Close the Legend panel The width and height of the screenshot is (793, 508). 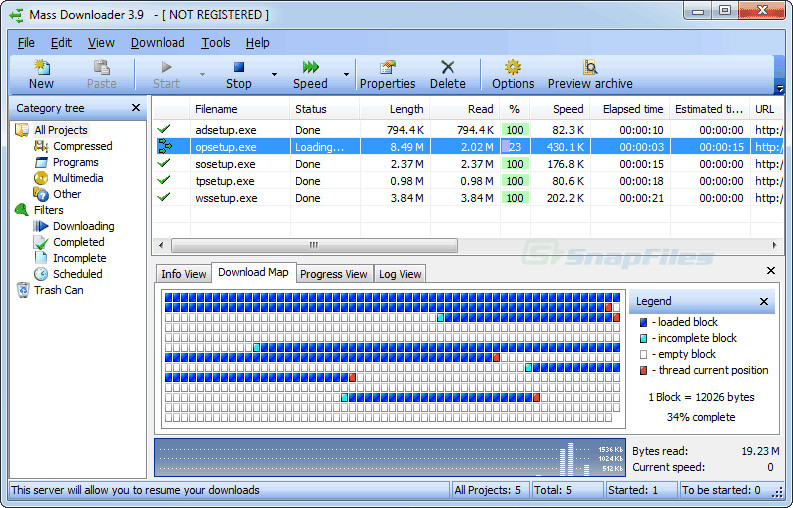click(x=764, y=302)
